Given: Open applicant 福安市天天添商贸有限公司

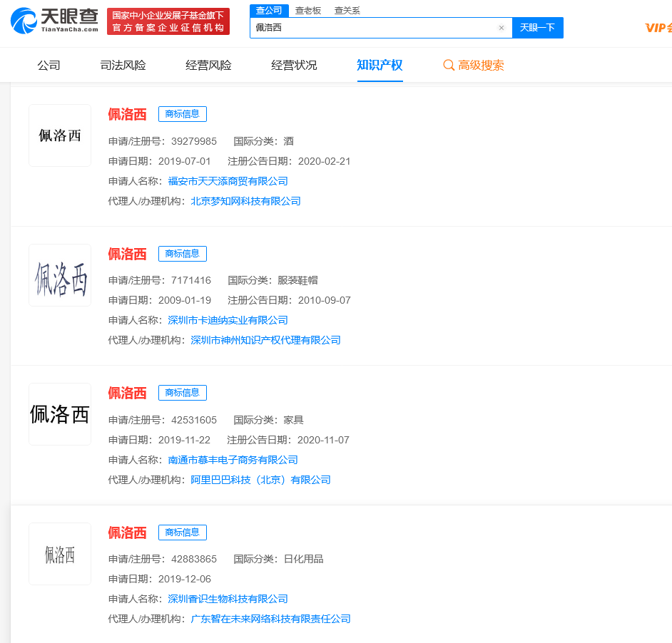Looking at the screenshot, I should point(228,181).
